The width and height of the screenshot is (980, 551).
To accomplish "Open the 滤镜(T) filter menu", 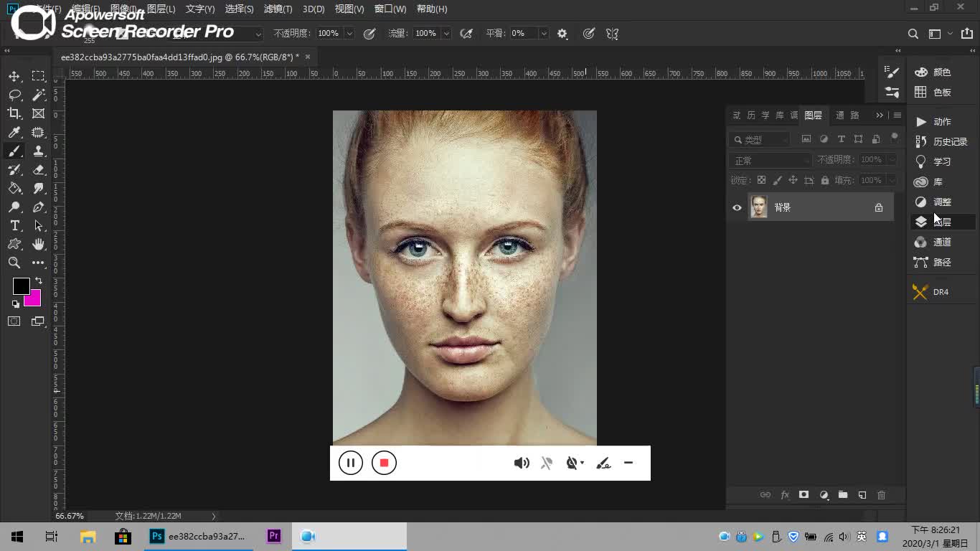I will [x=278, y=9].
